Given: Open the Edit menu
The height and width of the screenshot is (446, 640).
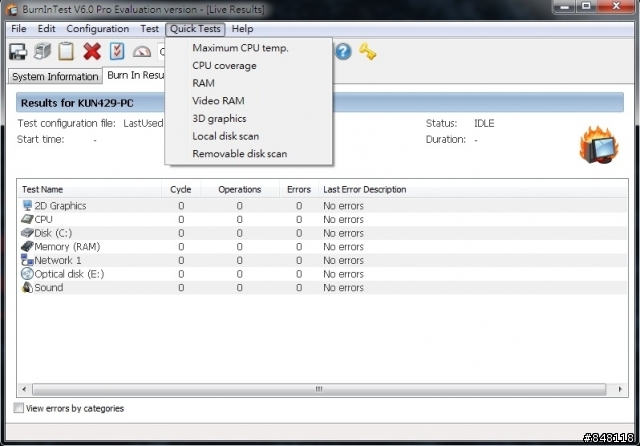Looking at the screenshot, I should pos(47,29).
